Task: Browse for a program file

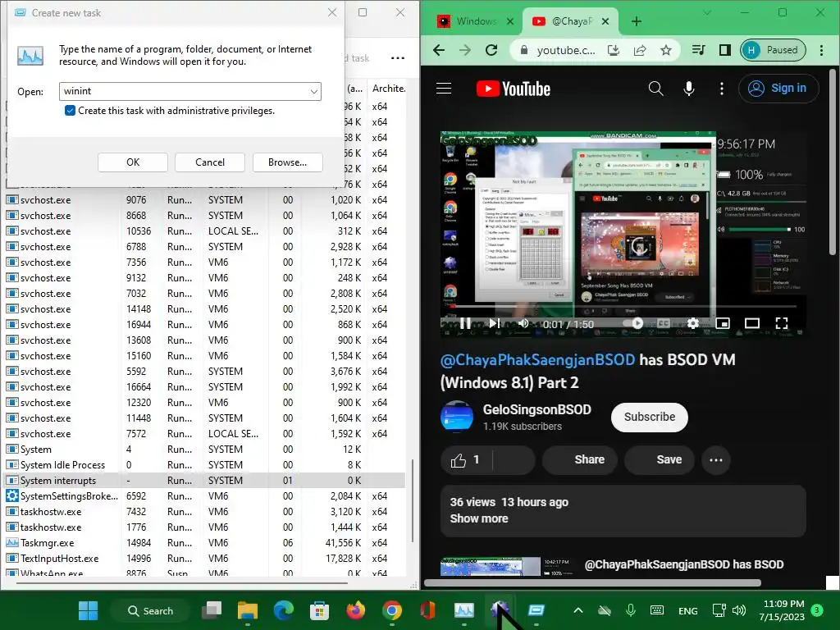Action: click(288, 162)
